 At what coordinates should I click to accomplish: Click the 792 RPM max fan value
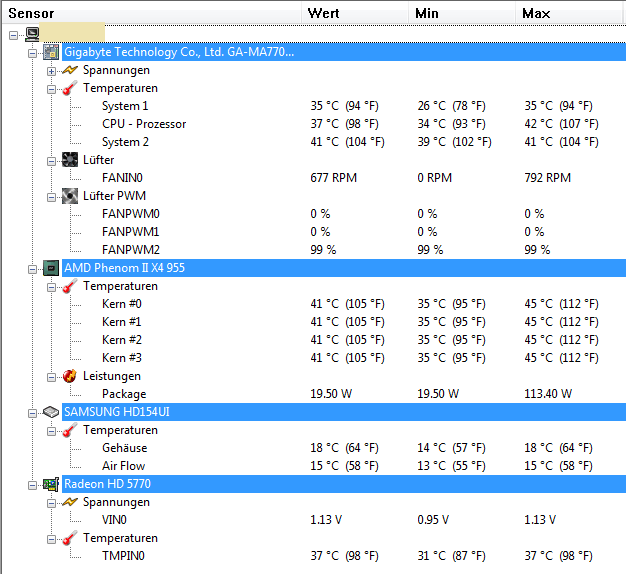click(548, 178)
